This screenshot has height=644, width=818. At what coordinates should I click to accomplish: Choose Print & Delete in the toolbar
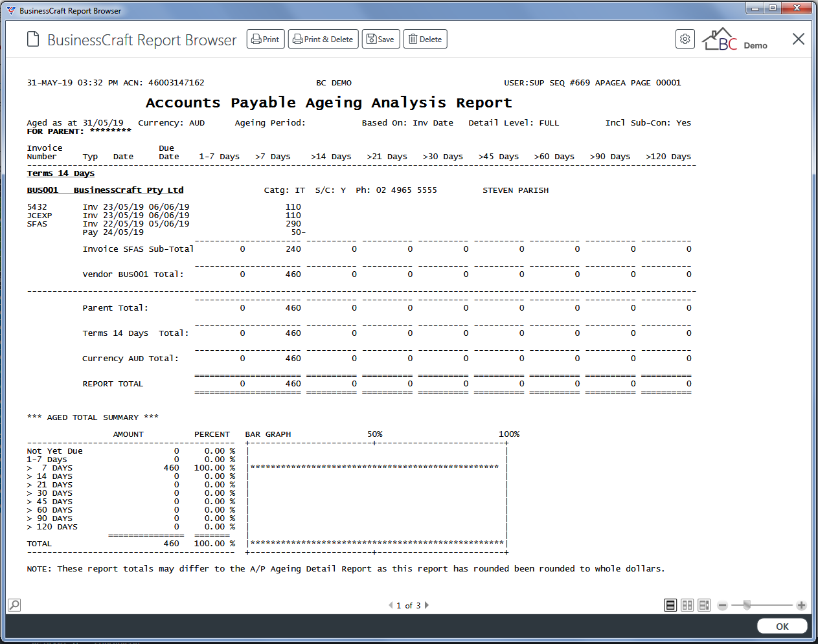coord(323,39)
